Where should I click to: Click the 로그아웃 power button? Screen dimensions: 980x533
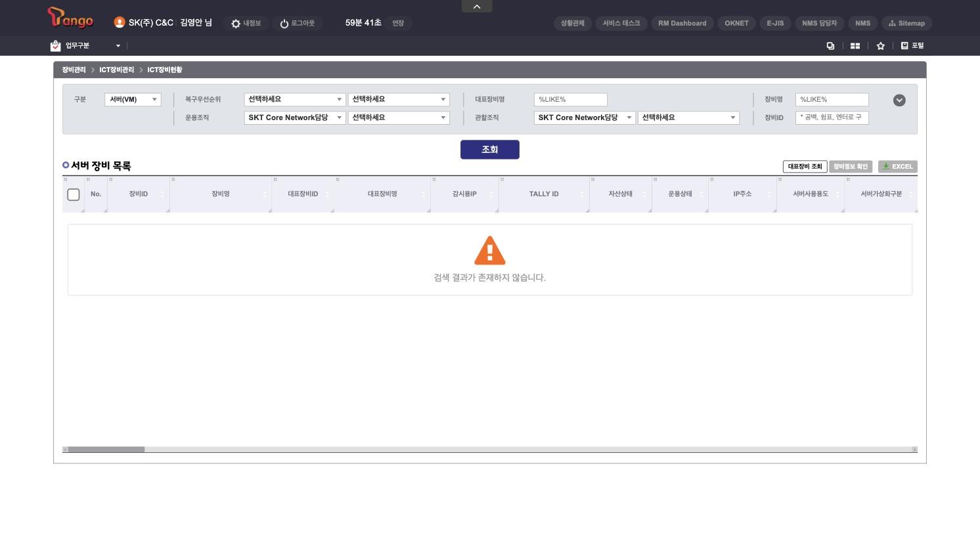(x=297, y=24)
